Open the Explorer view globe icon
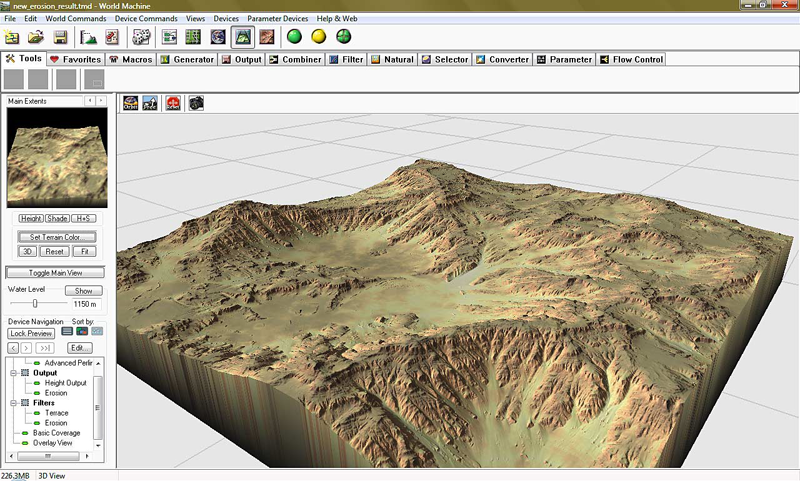Screen dimensions: 800x481 pos(218,37)
